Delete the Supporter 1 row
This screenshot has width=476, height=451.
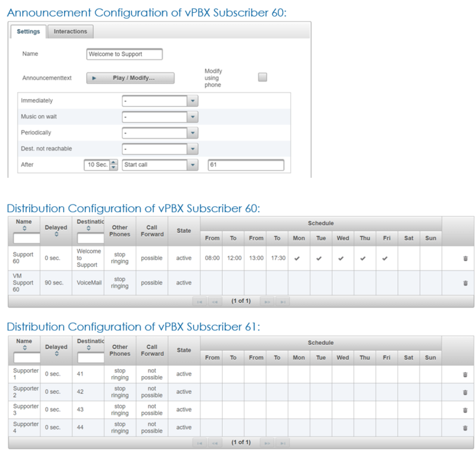465,374
